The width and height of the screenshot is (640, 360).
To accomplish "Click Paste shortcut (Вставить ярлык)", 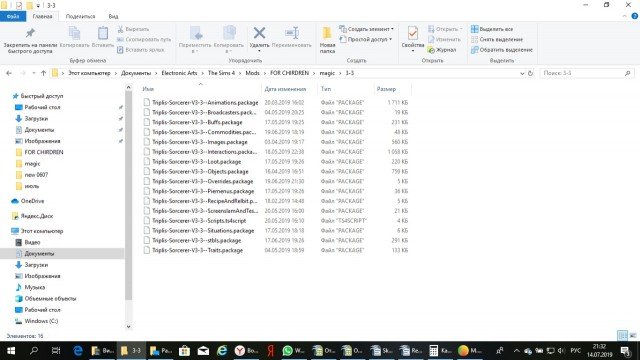I will point(141,50).
